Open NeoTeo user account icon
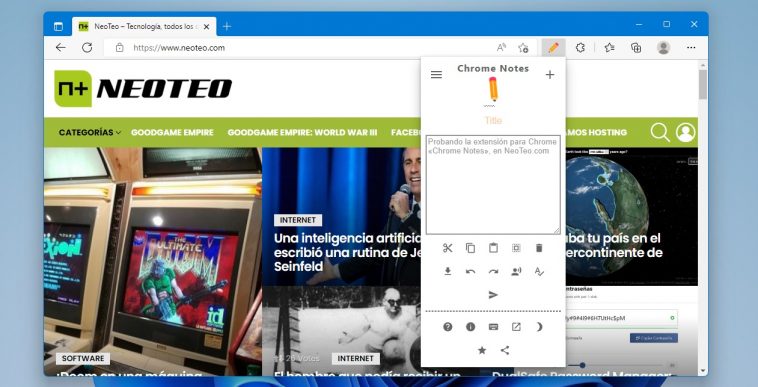This screenshot has width=758, height=387. coord(685,132)
